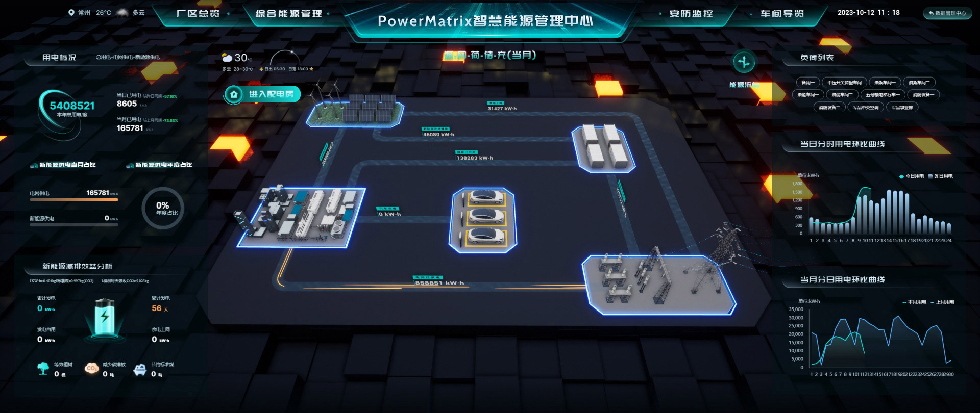The width and height of the screenshot is (980, 413).
Task: Click the 858851 kW·h flow label
Action: 439,283
